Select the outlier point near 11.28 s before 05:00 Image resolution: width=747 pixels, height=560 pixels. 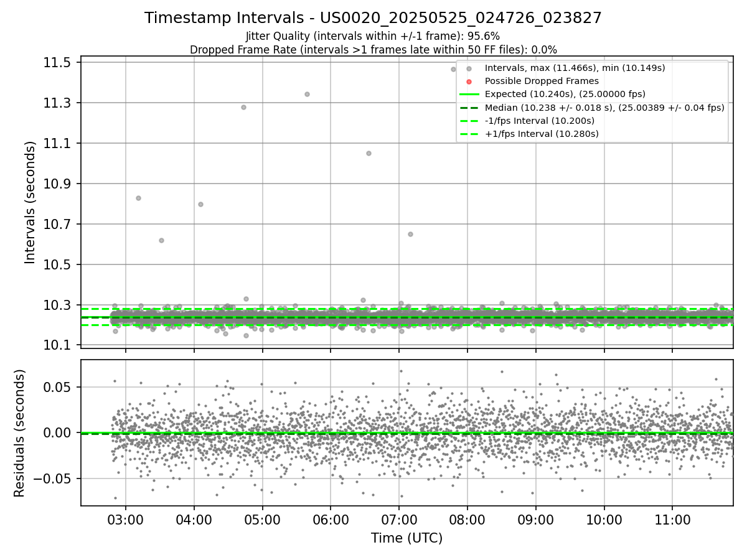243,107
